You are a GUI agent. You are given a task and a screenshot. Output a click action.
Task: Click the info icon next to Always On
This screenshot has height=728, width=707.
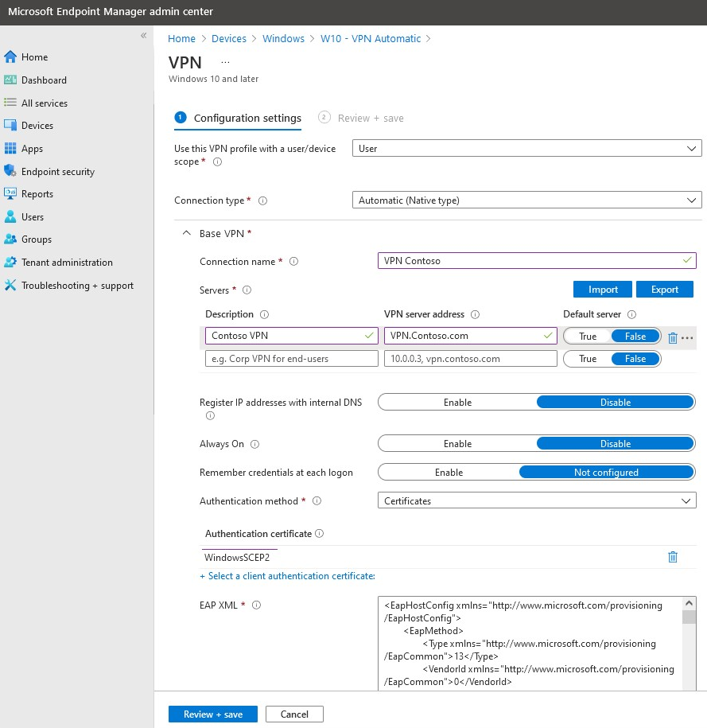pyautogui.click(x=254, y=444)
